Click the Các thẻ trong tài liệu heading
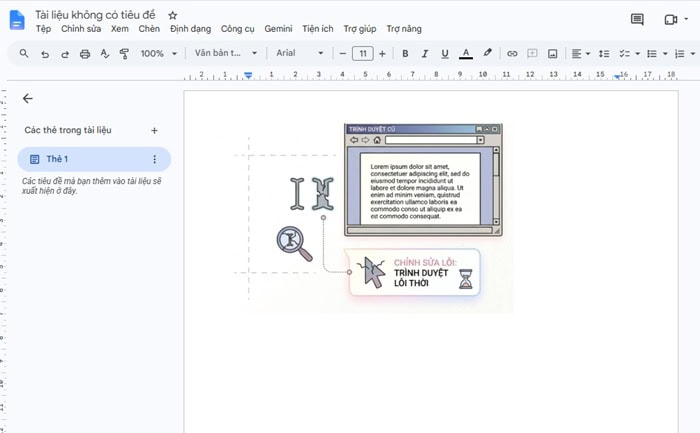Screen dimensions: 700x433 pos(68,130)
